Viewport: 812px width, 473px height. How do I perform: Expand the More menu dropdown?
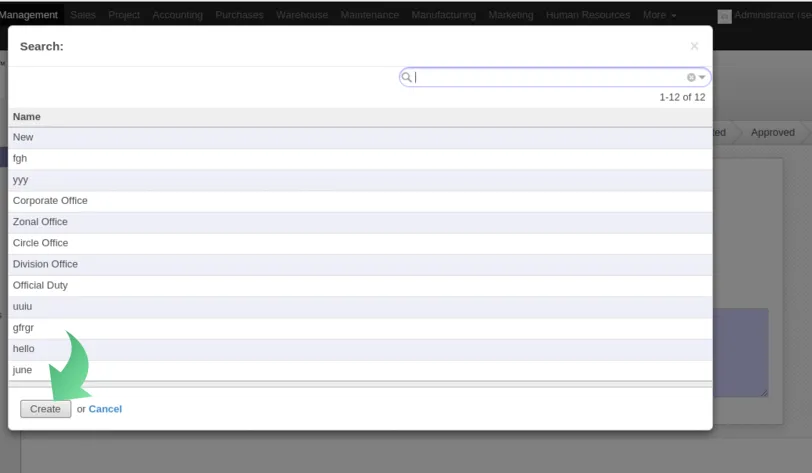[659, 15]
